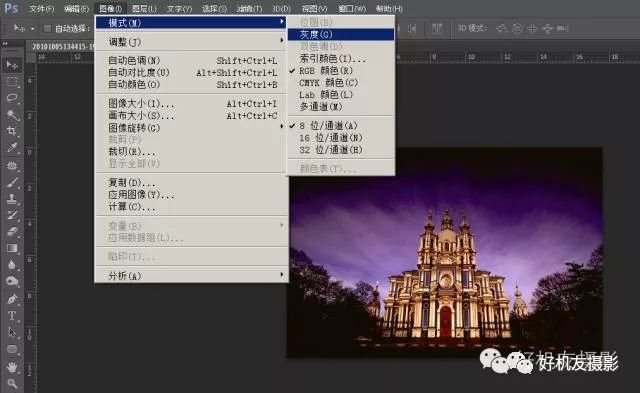The image size is (640, 393).
Task: Click the 3D rotate mode icon
Action: point(502,28)
